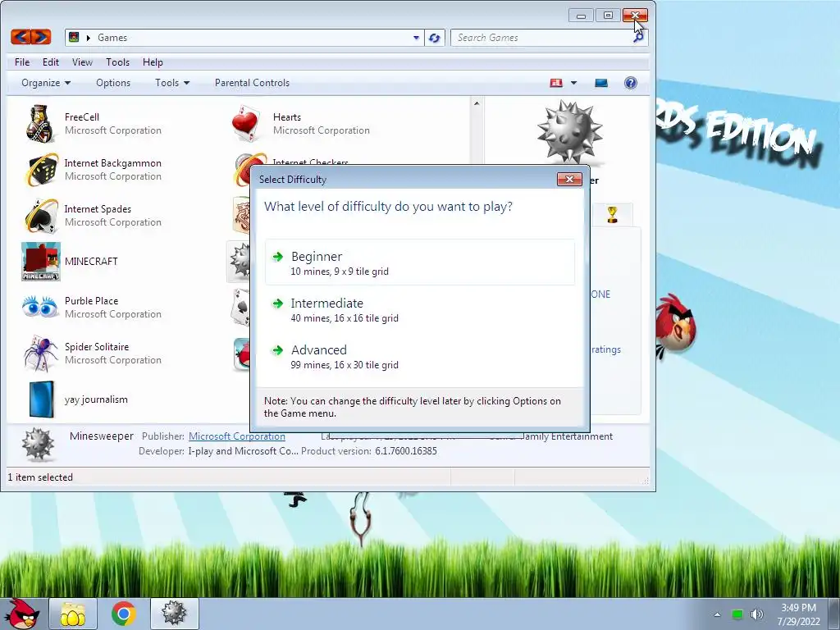Select the Purble Place eyes icon
This screenshot has height=630, width=840.
[39, 307]
